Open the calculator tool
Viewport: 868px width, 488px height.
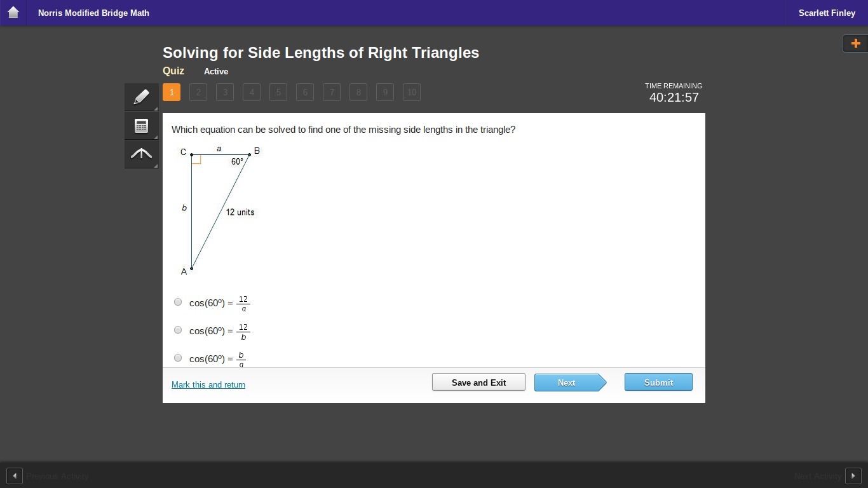141,126
